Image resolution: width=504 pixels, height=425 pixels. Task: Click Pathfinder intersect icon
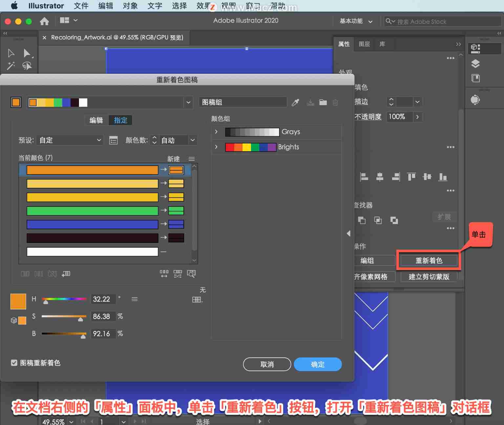pos(378,220)
